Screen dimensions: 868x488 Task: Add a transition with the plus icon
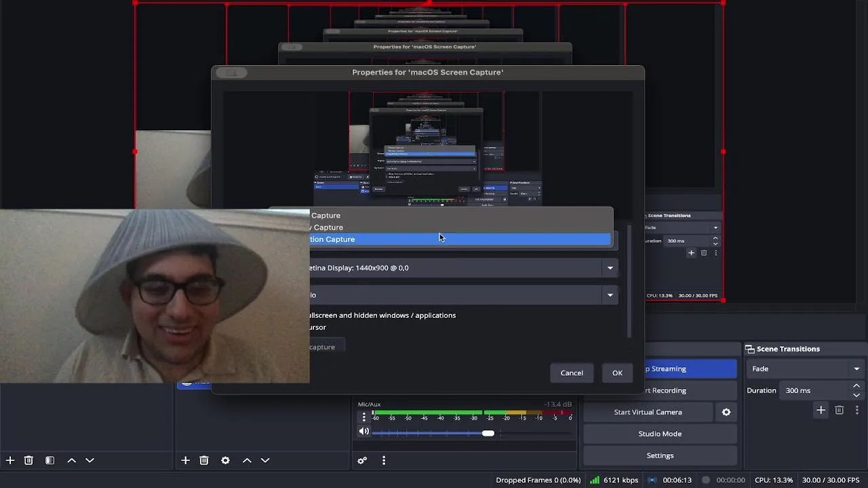tap(821, 410)
